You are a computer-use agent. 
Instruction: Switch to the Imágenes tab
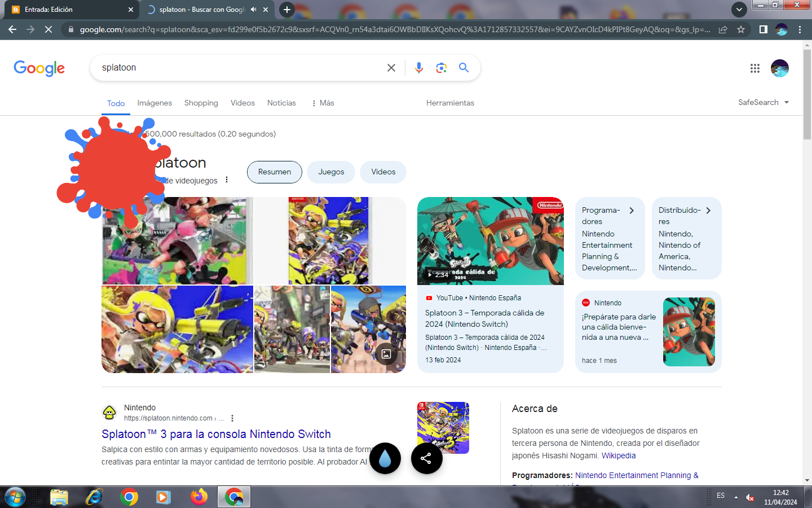pyautogui.click(x=155, y=103)
